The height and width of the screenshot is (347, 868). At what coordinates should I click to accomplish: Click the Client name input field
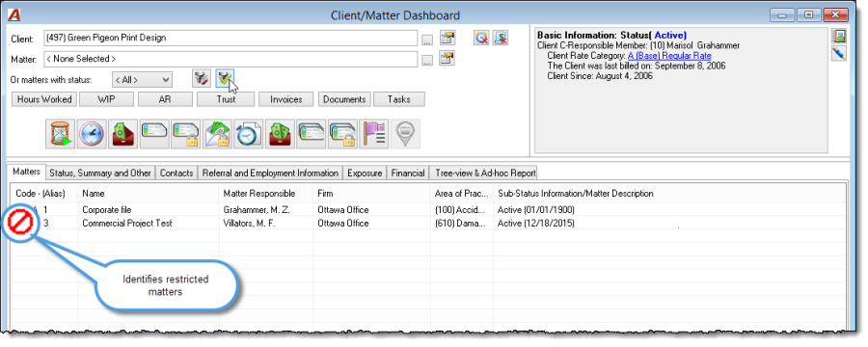point(231,39)
